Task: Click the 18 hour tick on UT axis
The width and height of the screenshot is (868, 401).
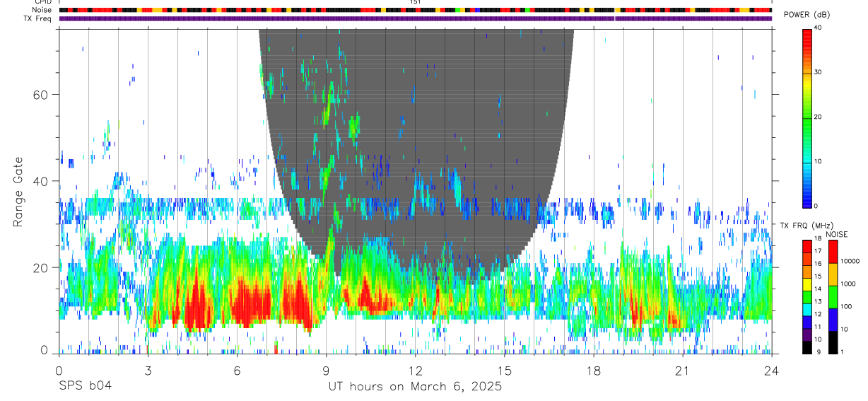Action: tap(593, 370)
